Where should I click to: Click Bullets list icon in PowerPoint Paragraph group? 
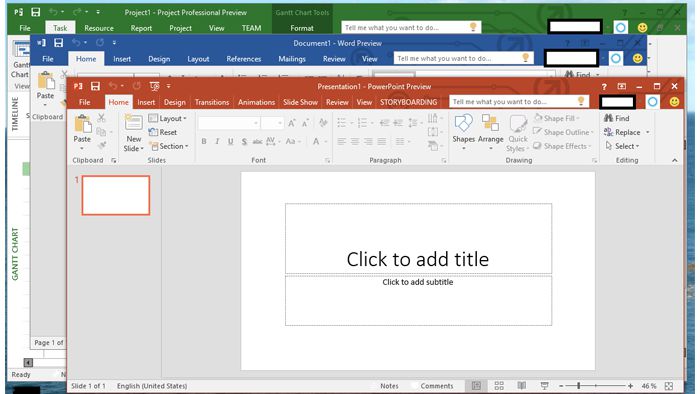tap(342, 123)
